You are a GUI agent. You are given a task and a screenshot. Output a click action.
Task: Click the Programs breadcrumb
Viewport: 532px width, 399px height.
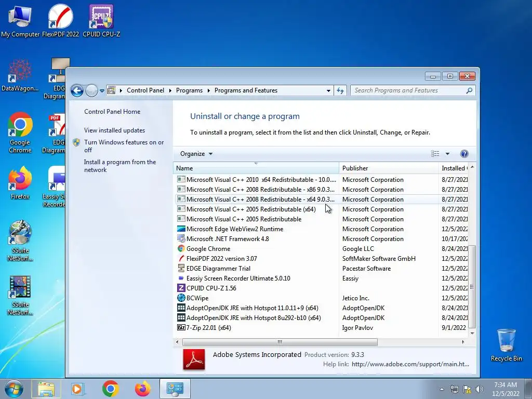[x=189, y=90]
